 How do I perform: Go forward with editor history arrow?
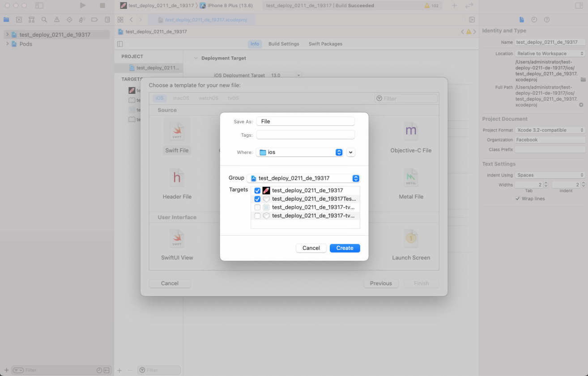(140, 20)
